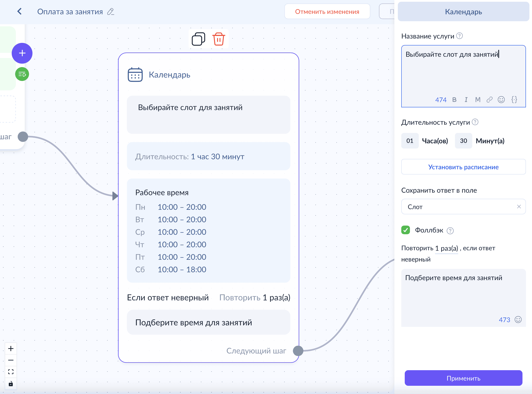The height and width of the screenshot is (394, 532).
Task: Delete the Calendar block with the trash icon
Action: (219, 39)
